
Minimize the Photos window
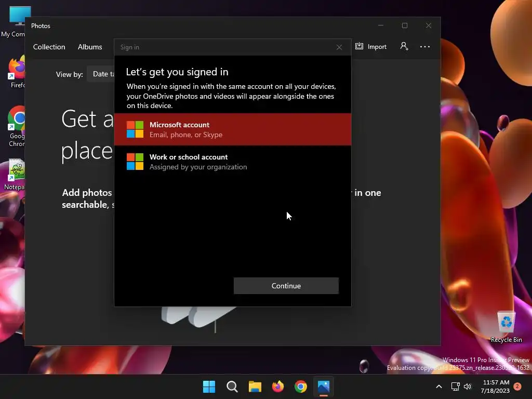(x=381, y=25)
